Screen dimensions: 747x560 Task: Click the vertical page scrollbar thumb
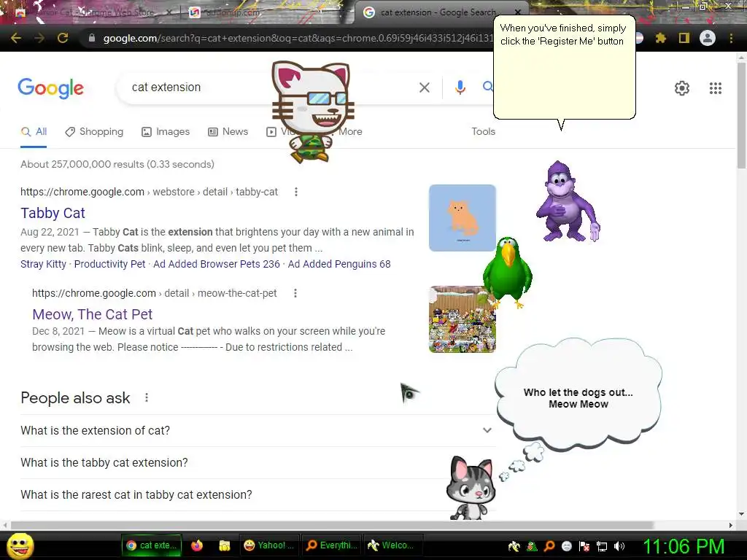click(741, 114)
